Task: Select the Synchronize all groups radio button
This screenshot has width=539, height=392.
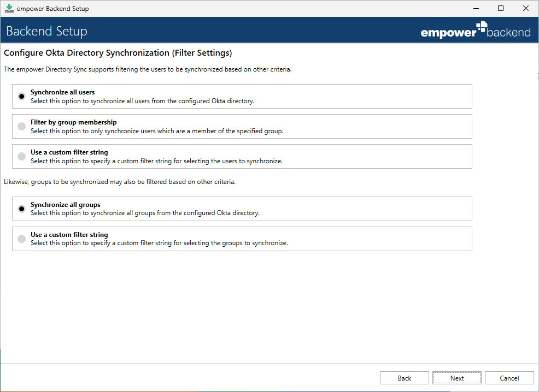Action: 22,209
